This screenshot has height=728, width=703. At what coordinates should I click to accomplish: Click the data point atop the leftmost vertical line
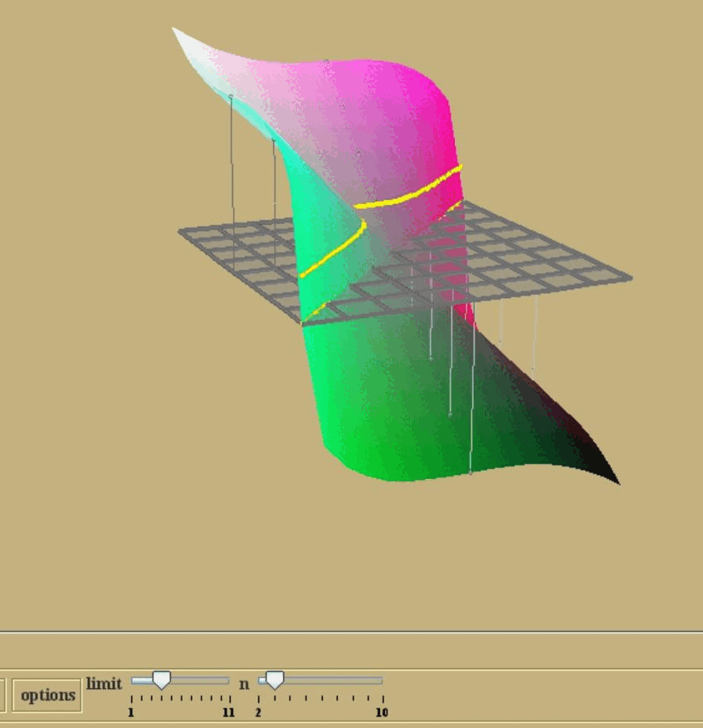[231, 97]
